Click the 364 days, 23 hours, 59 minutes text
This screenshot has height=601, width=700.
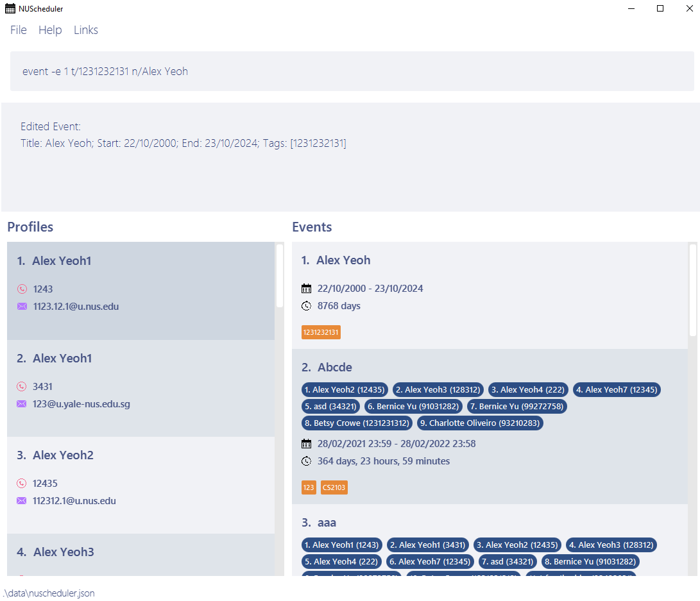click(x=384, y=461)
